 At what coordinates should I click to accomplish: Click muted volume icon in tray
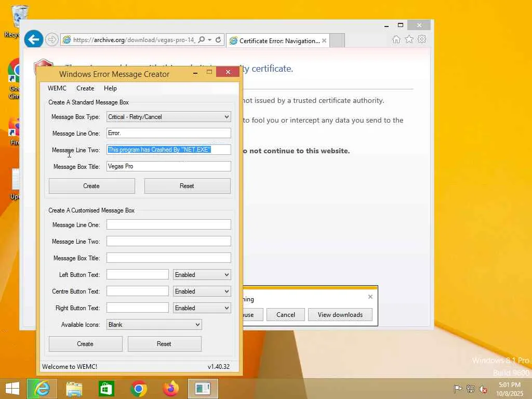483,389
